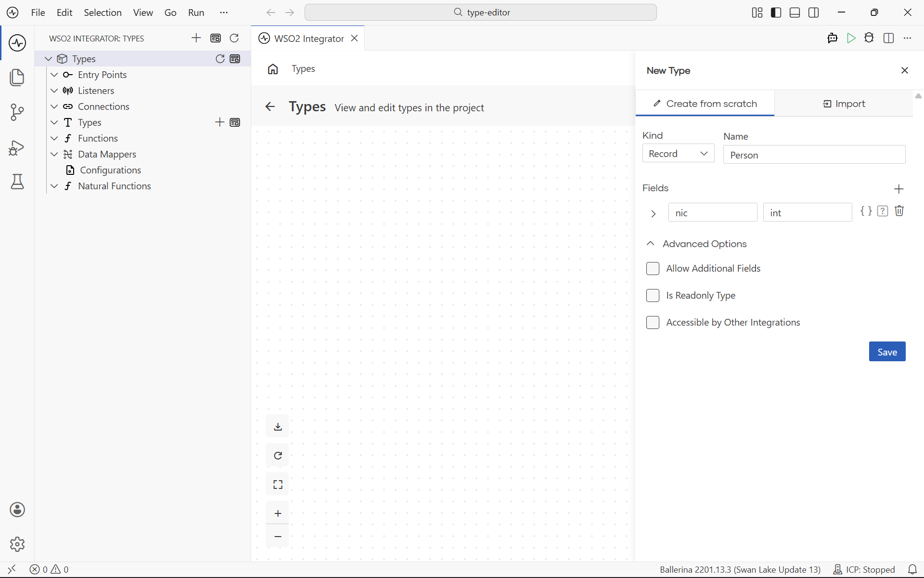
Task: Run the integration with play icon
Action: (x=851, y=38)
